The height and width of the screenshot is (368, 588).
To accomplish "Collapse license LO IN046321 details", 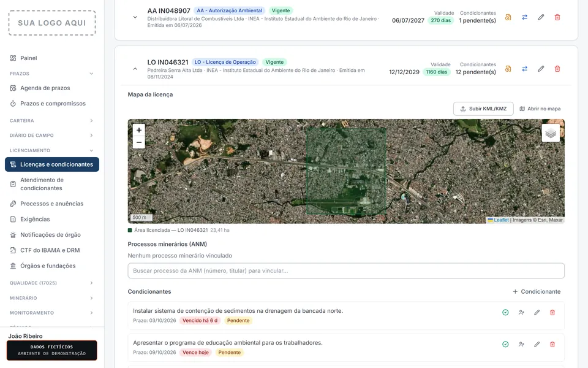I will (135, 69).
